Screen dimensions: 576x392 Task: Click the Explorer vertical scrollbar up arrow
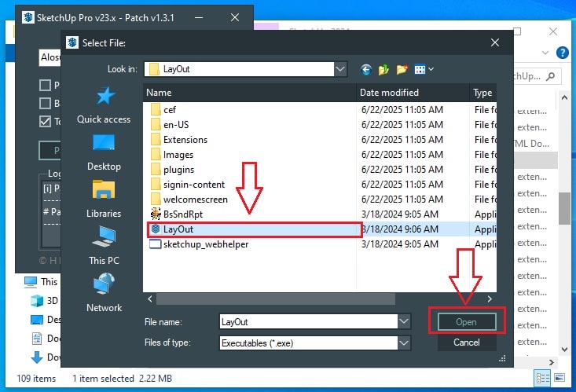coord(565,97)
